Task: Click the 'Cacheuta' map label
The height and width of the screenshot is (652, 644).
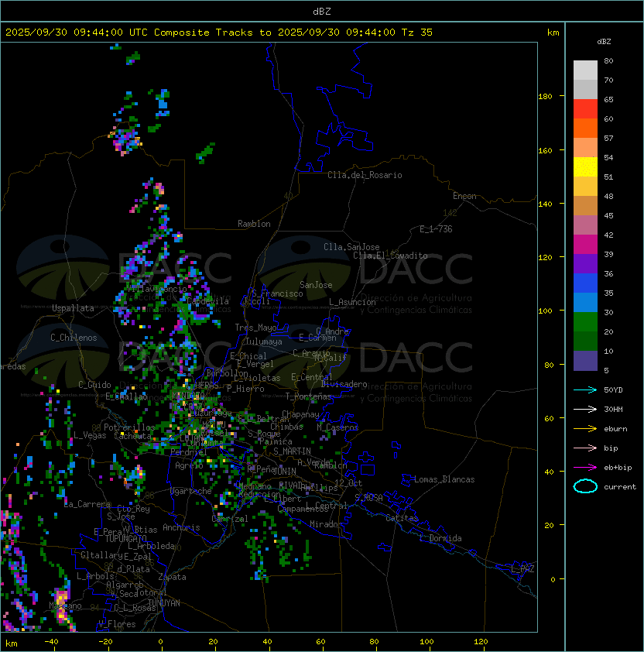Action: [132, 436]
